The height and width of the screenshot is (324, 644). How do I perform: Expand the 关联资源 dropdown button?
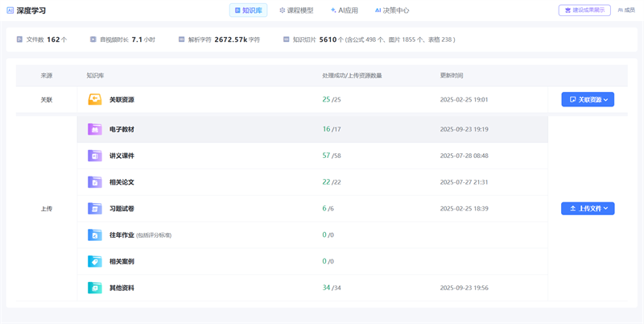click(x=588, y=100)
